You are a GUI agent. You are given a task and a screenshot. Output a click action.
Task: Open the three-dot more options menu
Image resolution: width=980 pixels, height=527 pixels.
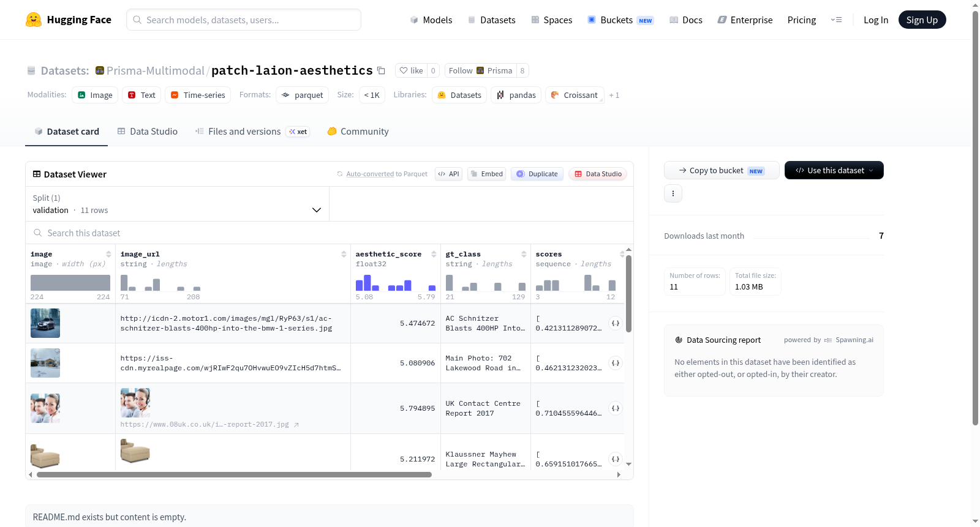point(673,193)
